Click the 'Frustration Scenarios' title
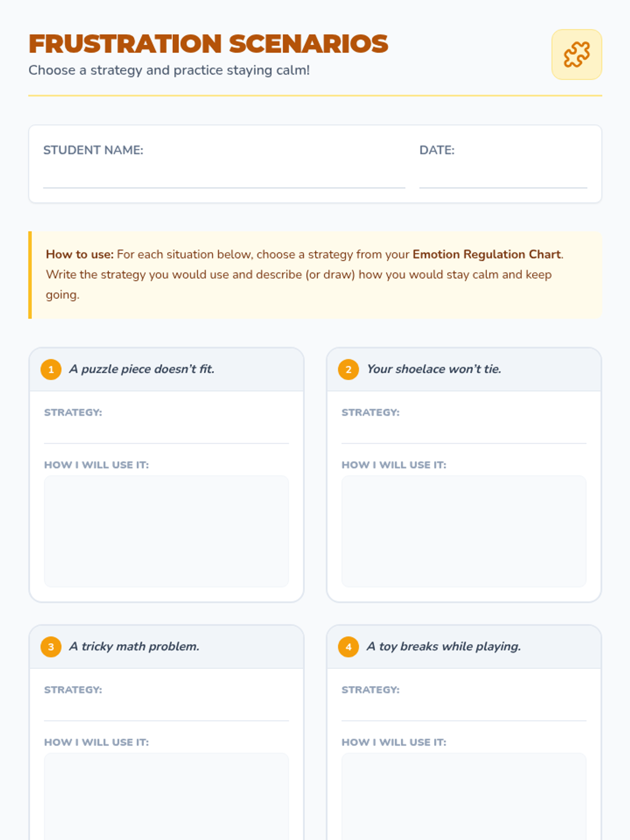Viewport: 630px width, 840px height. tap(208, 44)
